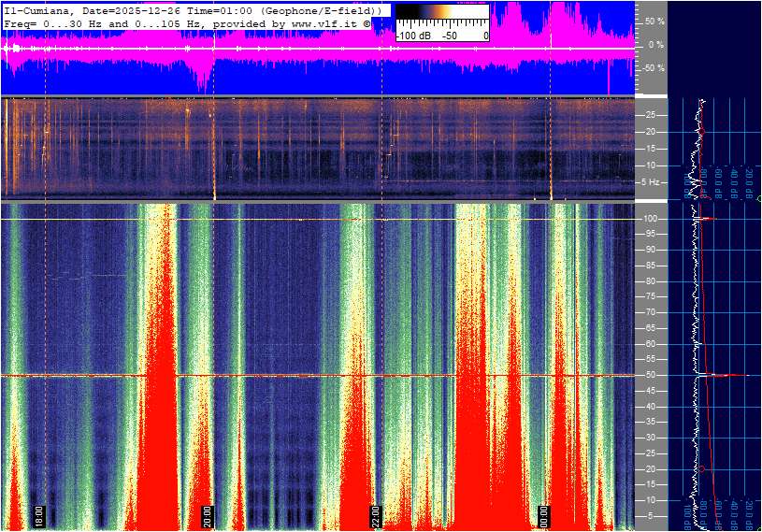
Task: Click the -50 % tick on amplitude axis
Action: click(652, 68)
